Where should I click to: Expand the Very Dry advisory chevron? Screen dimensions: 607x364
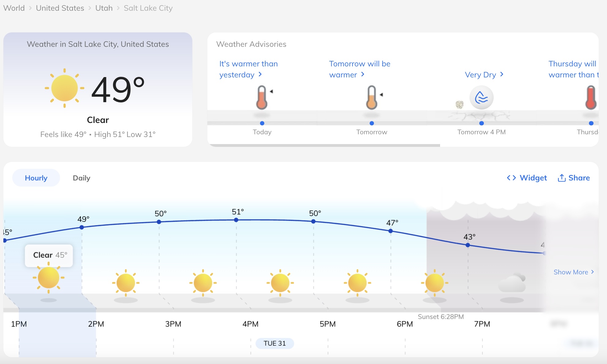[x=502, y=74]
